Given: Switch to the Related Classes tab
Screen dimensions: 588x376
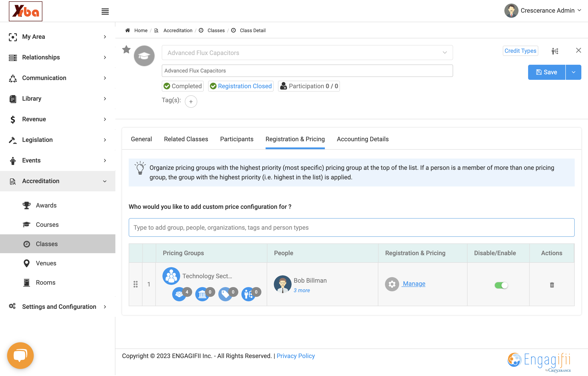Looking at the screenshot, I should [186, 139].
